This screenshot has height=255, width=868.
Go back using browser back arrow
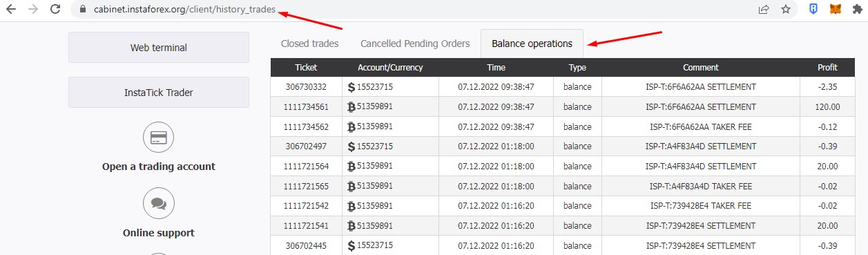10,10
